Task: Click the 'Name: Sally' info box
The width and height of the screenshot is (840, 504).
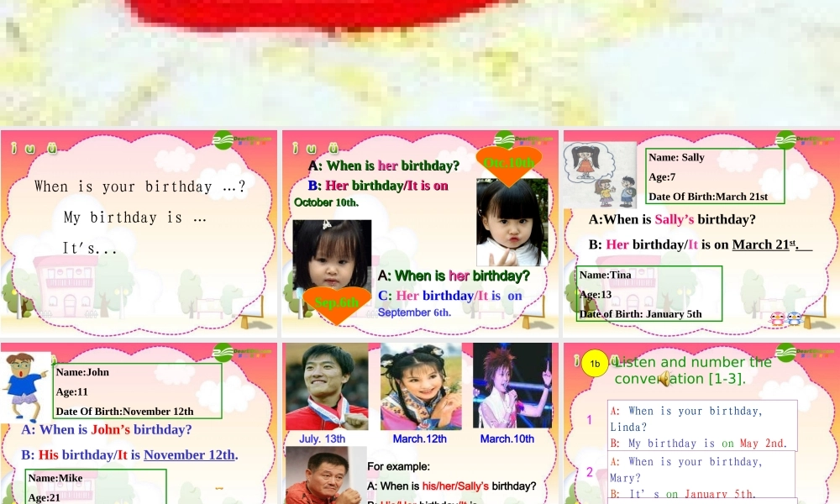Action: click(715, 176)
